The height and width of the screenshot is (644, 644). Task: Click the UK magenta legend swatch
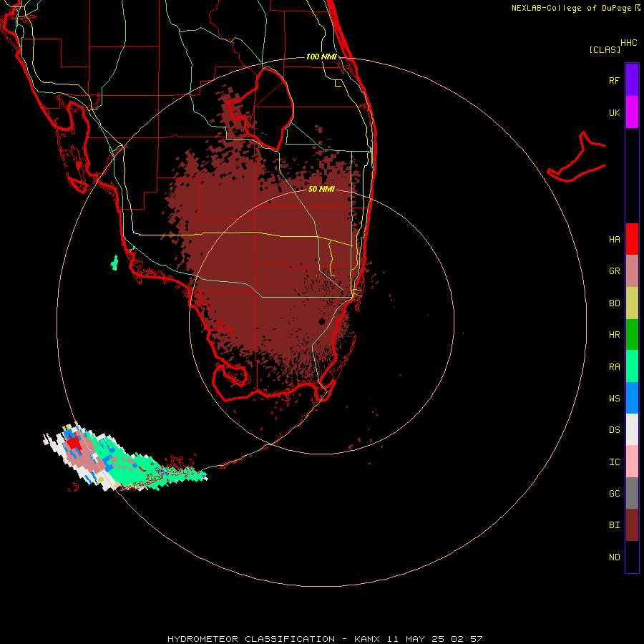(632, 112)
